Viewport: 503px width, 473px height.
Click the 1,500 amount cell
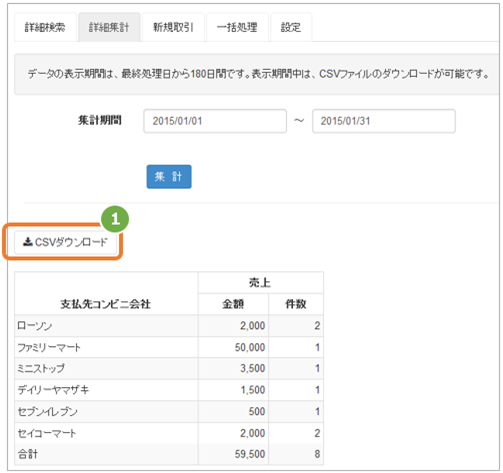(x=233, y=390)
